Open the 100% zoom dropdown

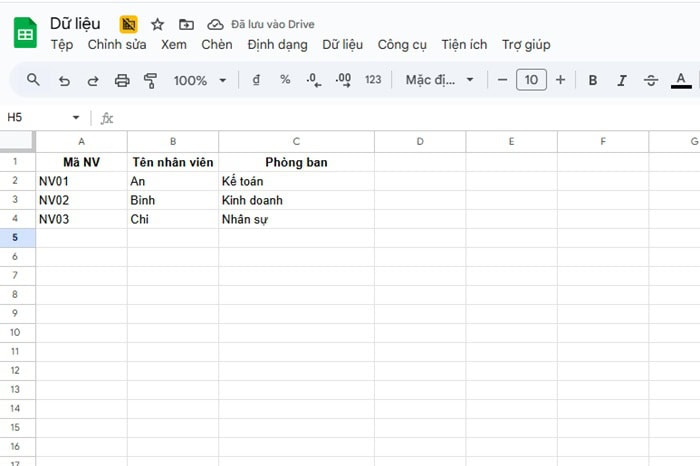(x=200, y=80)
